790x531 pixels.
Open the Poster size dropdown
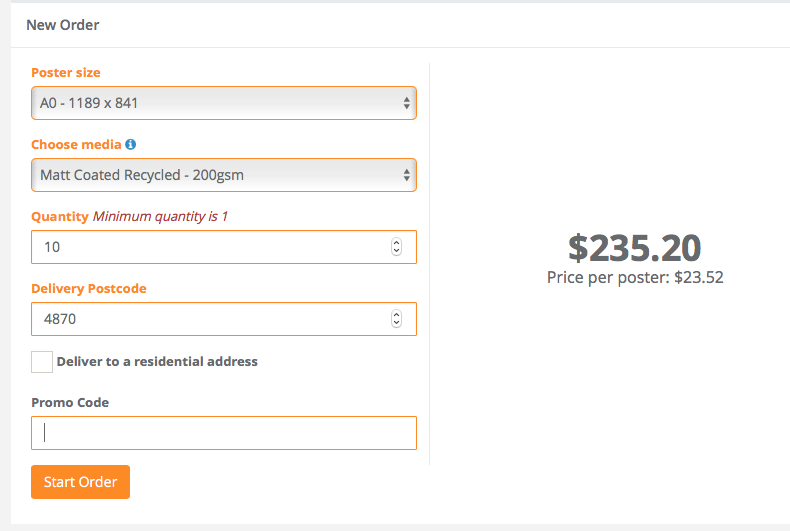(x=223, y=103)
